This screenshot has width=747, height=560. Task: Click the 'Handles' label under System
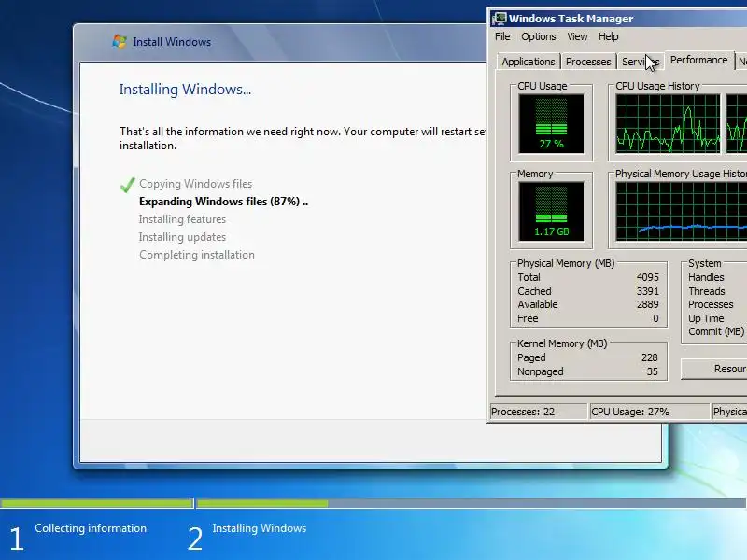point(706,277)
